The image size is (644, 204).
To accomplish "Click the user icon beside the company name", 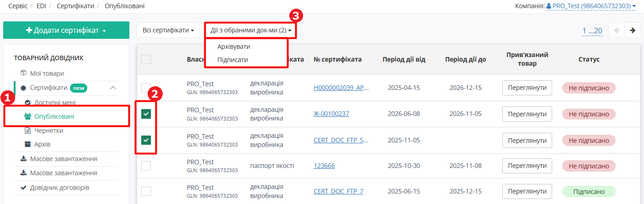I will pos(548,6).
